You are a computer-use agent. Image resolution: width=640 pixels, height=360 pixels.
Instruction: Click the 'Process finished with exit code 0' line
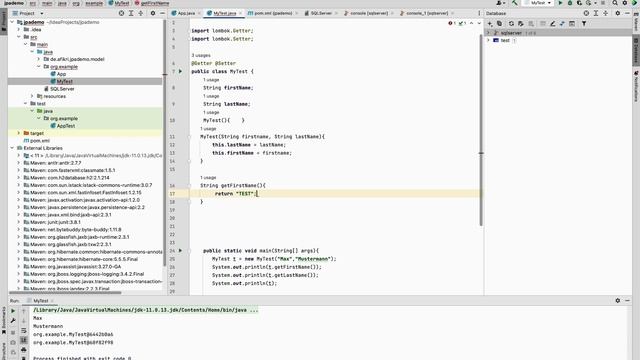(x=82, y=358)
